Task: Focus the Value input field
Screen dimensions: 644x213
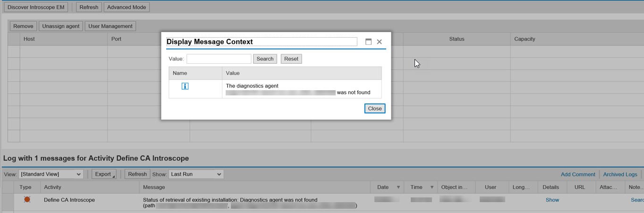Action: pos(219,59)
